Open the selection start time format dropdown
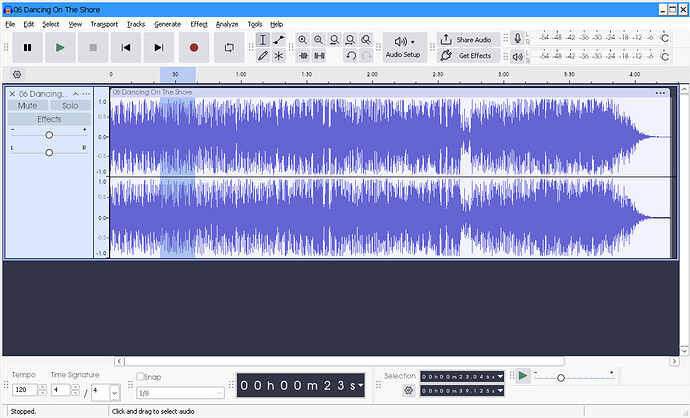This screenshot has width=690, height=418. [500, 377]
